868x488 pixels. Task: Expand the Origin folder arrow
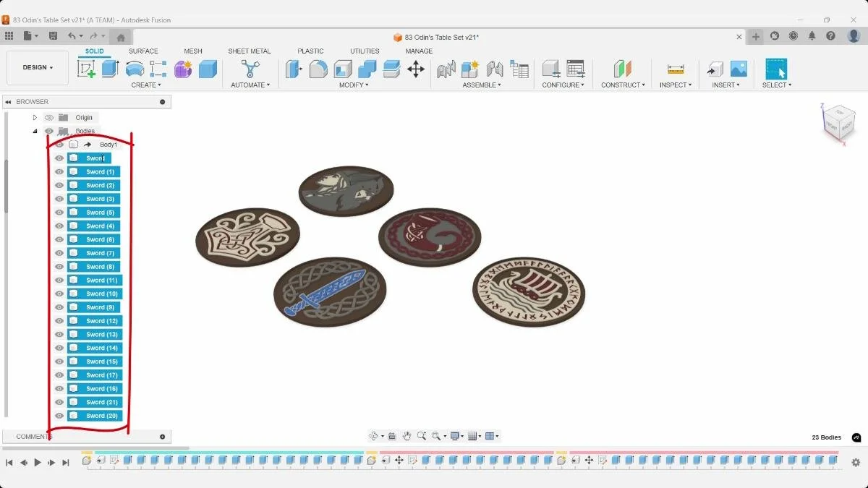(35, 117)
